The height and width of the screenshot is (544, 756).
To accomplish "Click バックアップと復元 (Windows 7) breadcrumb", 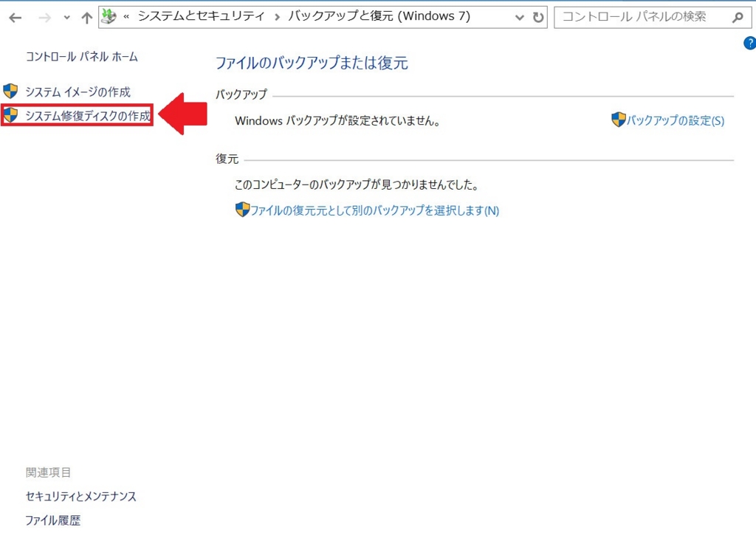I will click(379, 16).
